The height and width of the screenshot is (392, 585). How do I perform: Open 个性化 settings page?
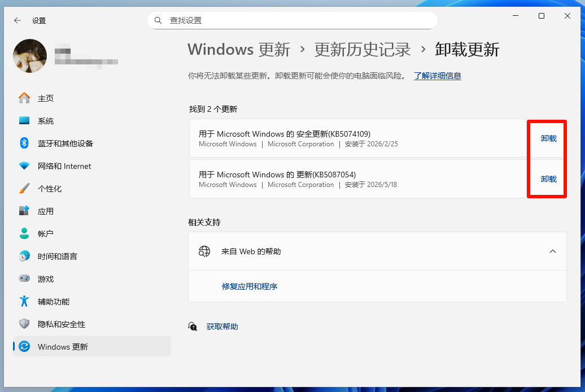coord(92,189)
